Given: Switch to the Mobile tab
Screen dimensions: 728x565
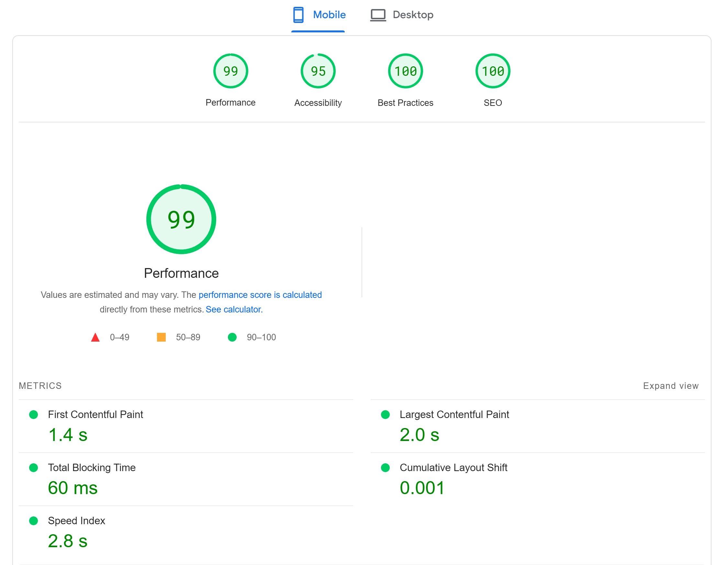Looking at the screenshot, I should point(318,15).
